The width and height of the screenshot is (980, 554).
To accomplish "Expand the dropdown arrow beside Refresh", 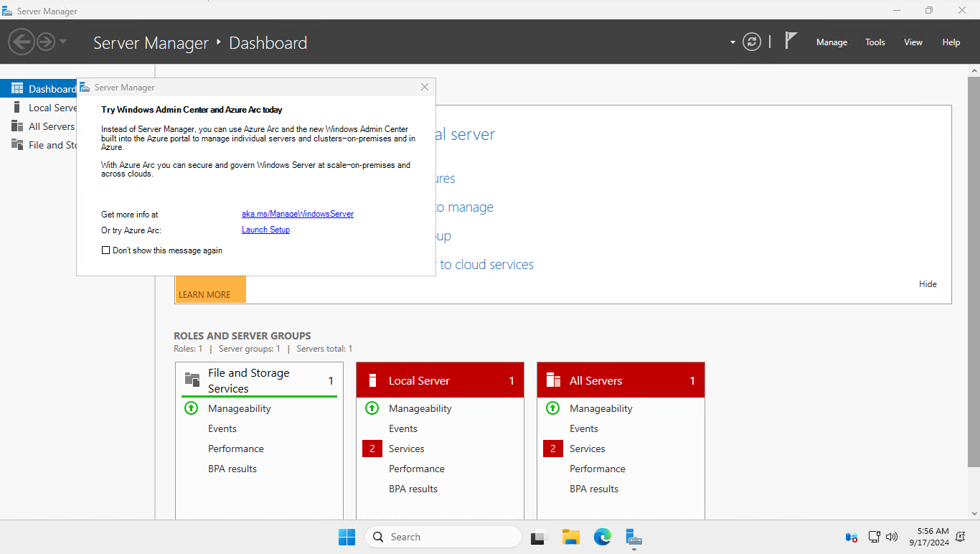I will coord(732,42).
